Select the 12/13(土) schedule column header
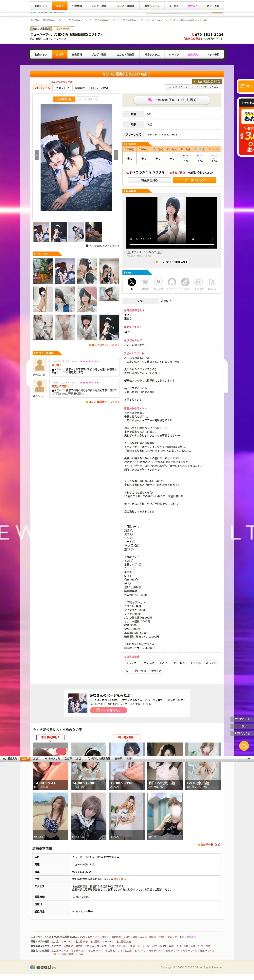This screenshot has height=980, width=254. coord(200,149)
